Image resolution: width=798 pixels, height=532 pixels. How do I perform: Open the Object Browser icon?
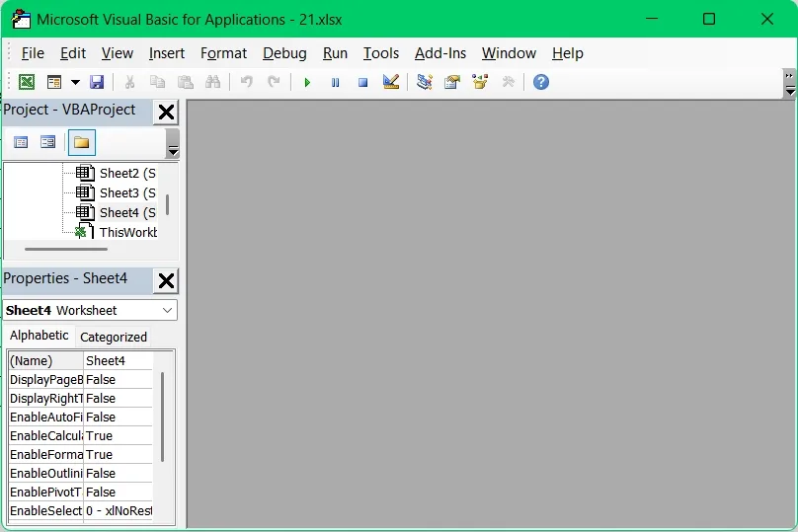pyautogui.click(x=480, y=82)
